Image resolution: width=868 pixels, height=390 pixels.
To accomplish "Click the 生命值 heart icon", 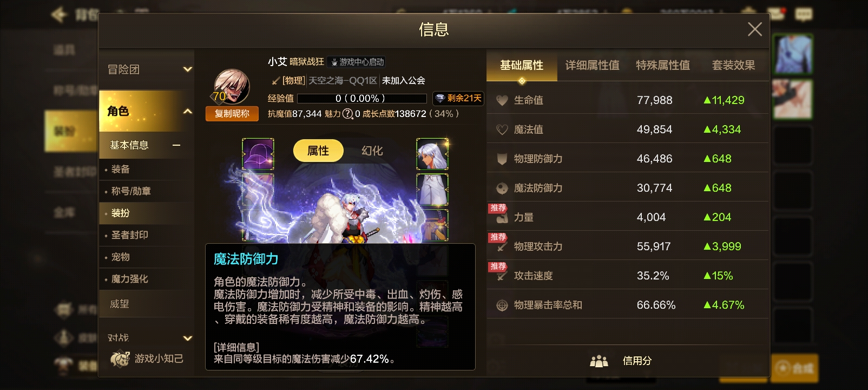I will [502, 100].
